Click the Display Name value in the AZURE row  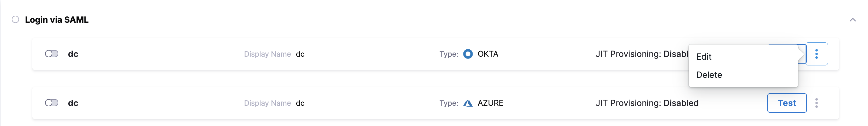click(300, 103)
